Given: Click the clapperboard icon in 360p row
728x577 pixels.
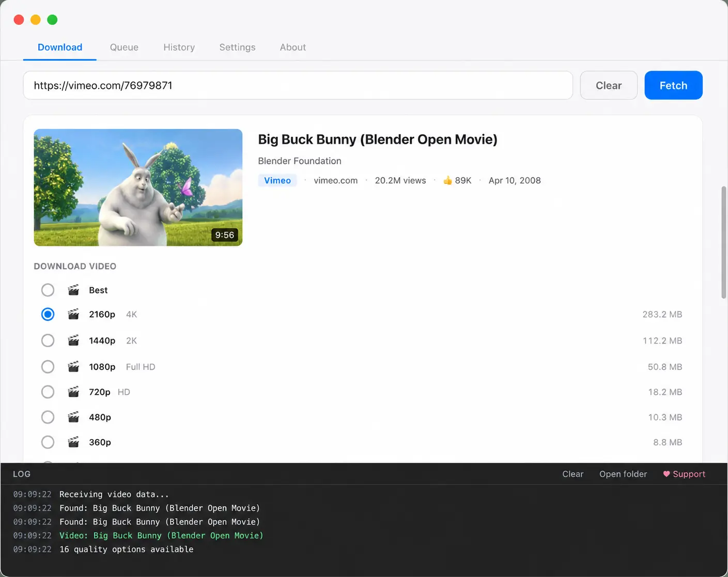Looking at the screenshot, I should [73, 442].
